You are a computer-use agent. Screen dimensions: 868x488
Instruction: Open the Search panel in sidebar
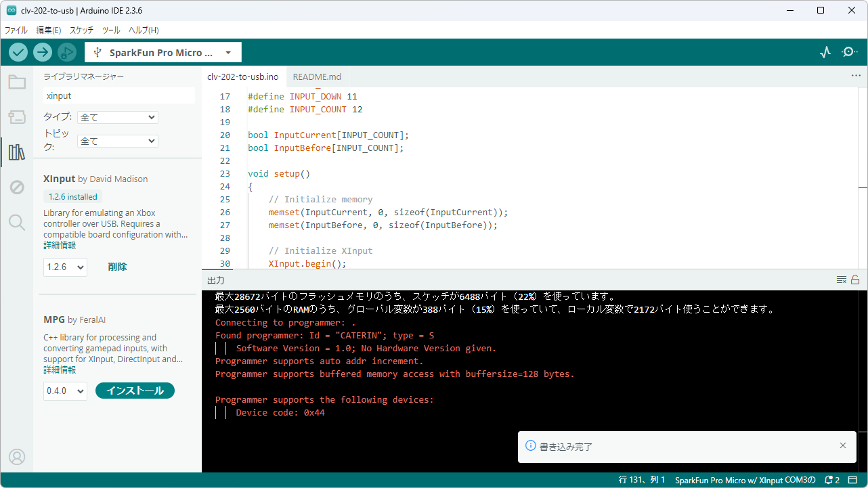(x=17, y=222)
